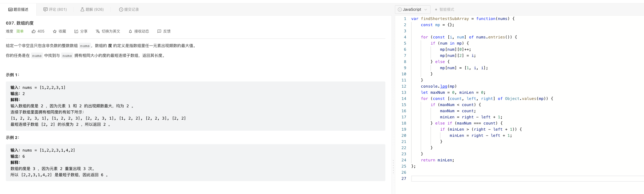The height and width of the screenshot is (194, 644).
Task: Click the clock icon on 提交记录 tab
Action: point(121,10)
